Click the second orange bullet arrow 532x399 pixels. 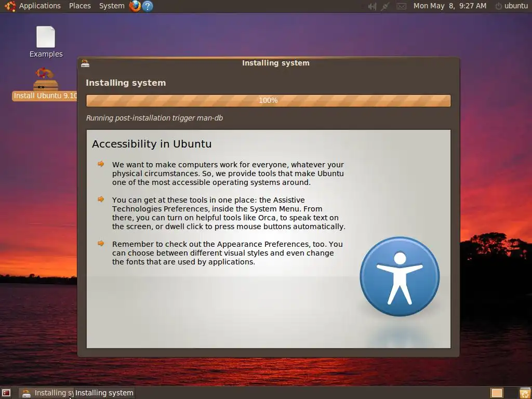[101, 199]
